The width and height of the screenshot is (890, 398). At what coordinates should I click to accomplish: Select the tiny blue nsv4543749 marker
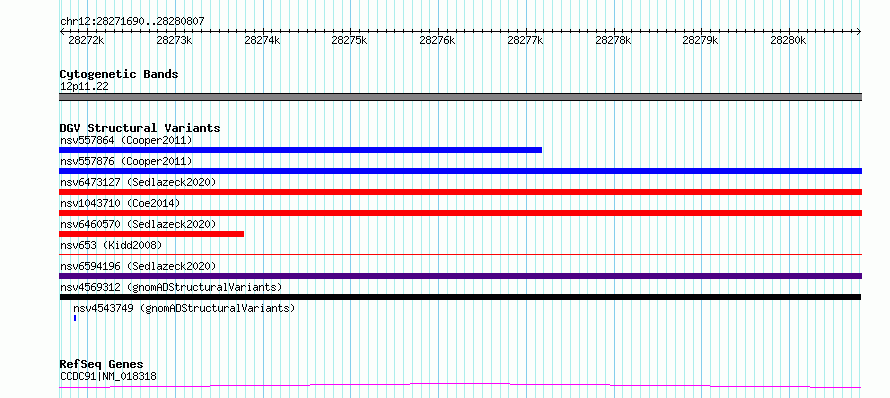(x=75, y=318)
